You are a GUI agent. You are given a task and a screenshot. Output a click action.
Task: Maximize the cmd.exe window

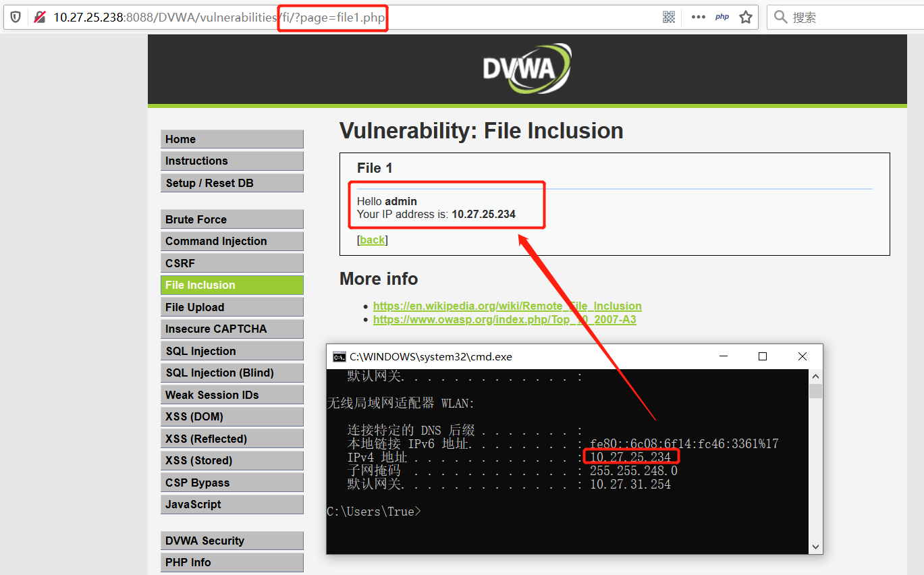click(763, 356)
